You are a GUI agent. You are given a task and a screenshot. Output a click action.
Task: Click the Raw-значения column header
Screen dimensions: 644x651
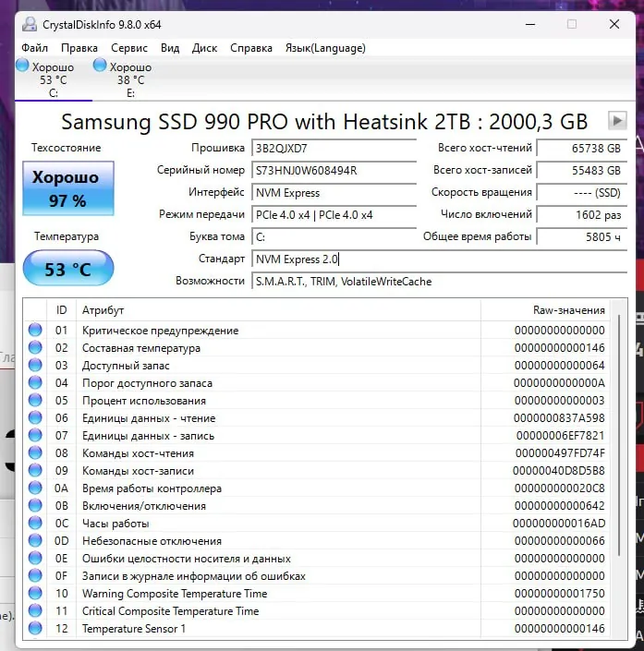point(545,310)
